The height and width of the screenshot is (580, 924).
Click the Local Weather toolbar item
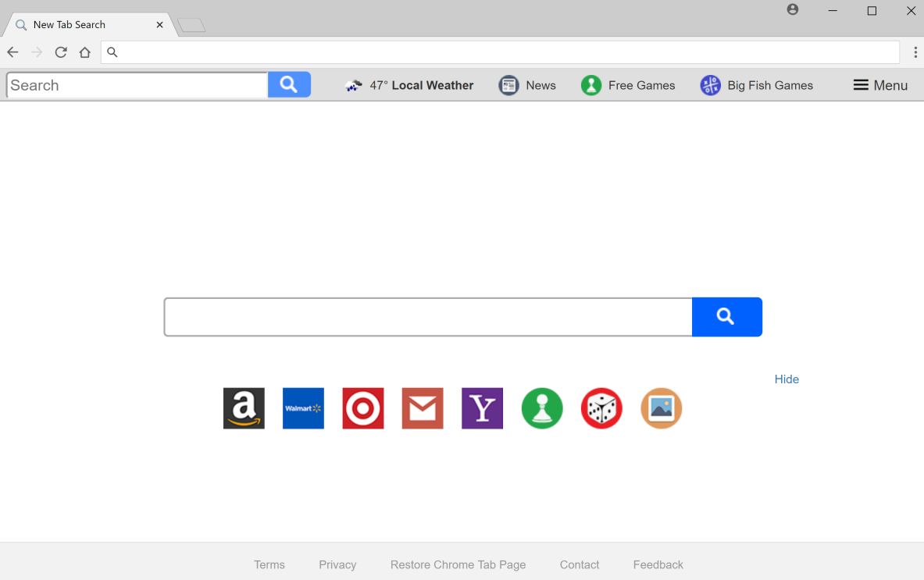pos(409,85)
